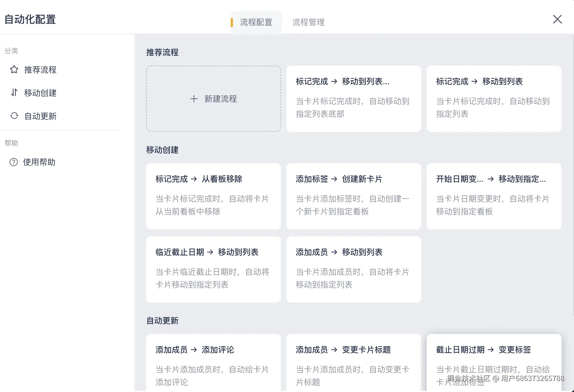This screenshot has width=574, height=392.
Task: Open 推荐流程 category in the sidebar
Action: [x=40, y=70]
